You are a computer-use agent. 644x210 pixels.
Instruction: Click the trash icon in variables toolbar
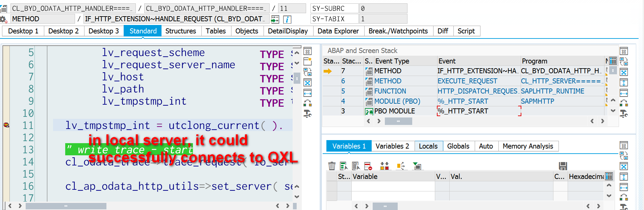coord(332,166)
